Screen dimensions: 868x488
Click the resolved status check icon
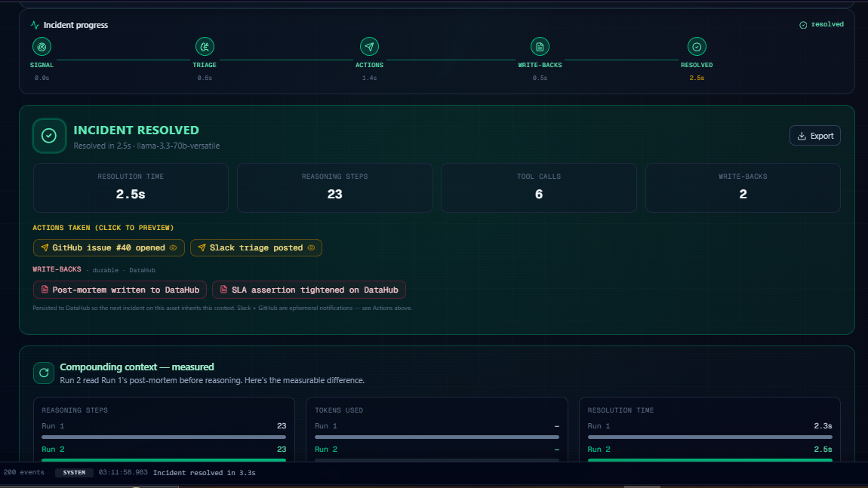pos(802,25)
